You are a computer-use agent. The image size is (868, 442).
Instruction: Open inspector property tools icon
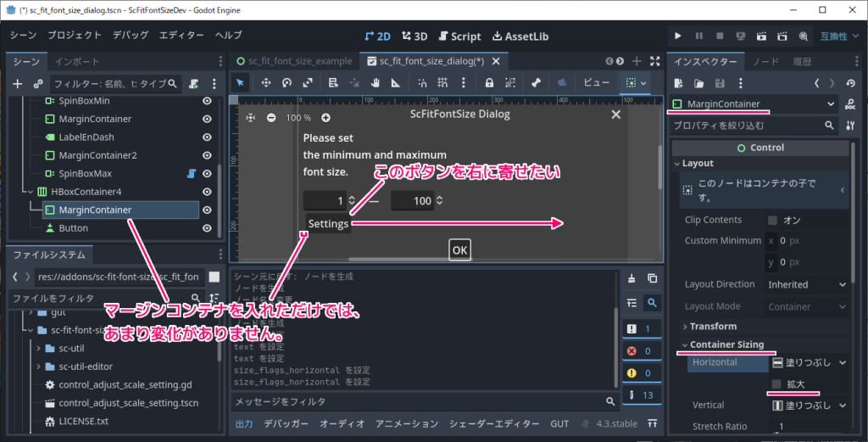(850, 126)
